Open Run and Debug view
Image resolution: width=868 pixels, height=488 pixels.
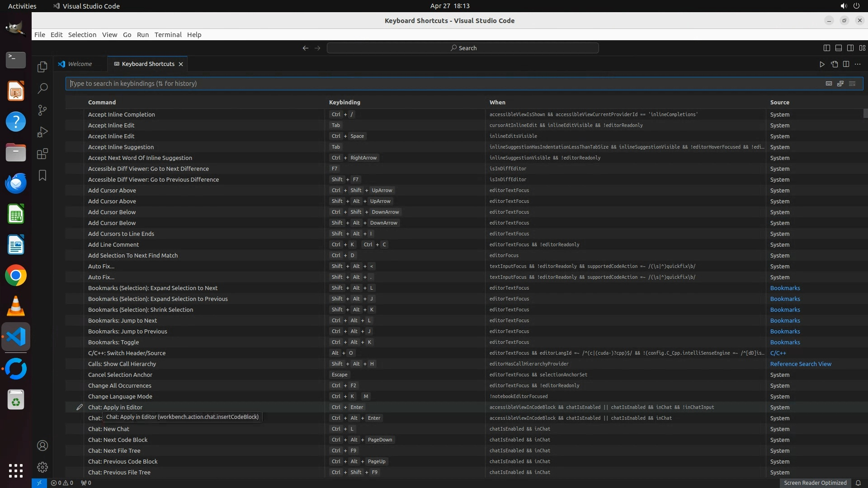coord(42,132)
